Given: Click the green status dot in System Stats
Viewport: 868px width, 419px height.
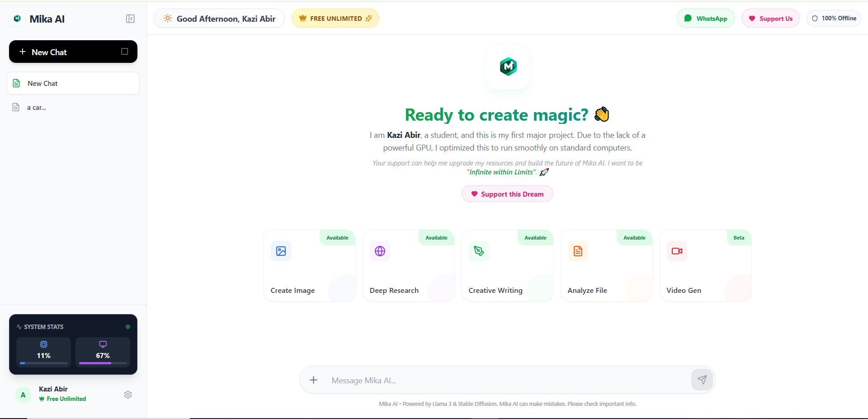Looking at the screenshot, I should (x=127, y=326).
